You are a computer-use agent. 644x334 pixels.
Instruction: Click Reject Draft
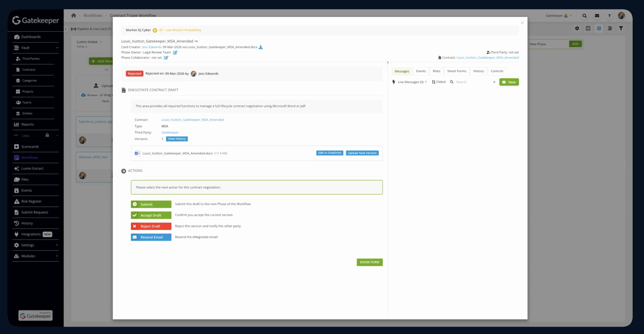[151, 226]
